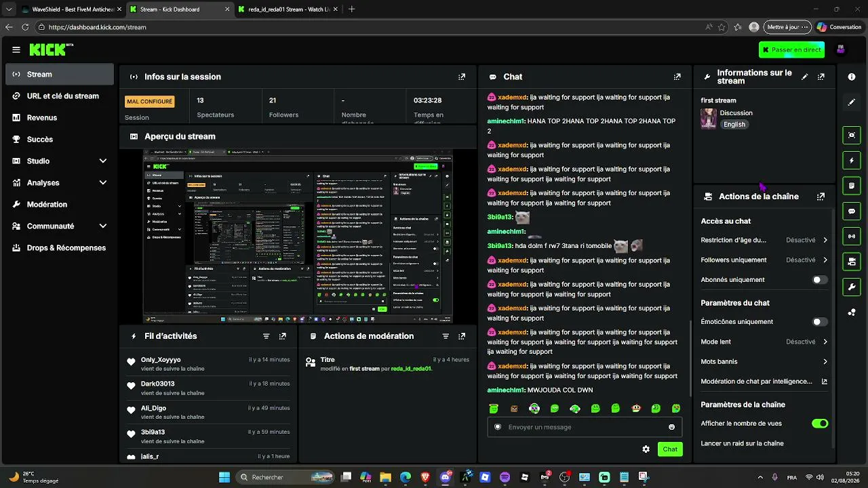This screenshot has height=488, width=868.
Task: Pop out the Chat panel
Action: (677, 77)
